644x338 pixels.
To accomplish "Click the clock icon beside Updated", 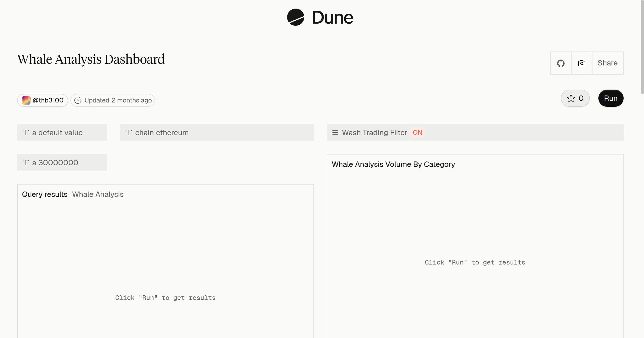I will point(78,100).
